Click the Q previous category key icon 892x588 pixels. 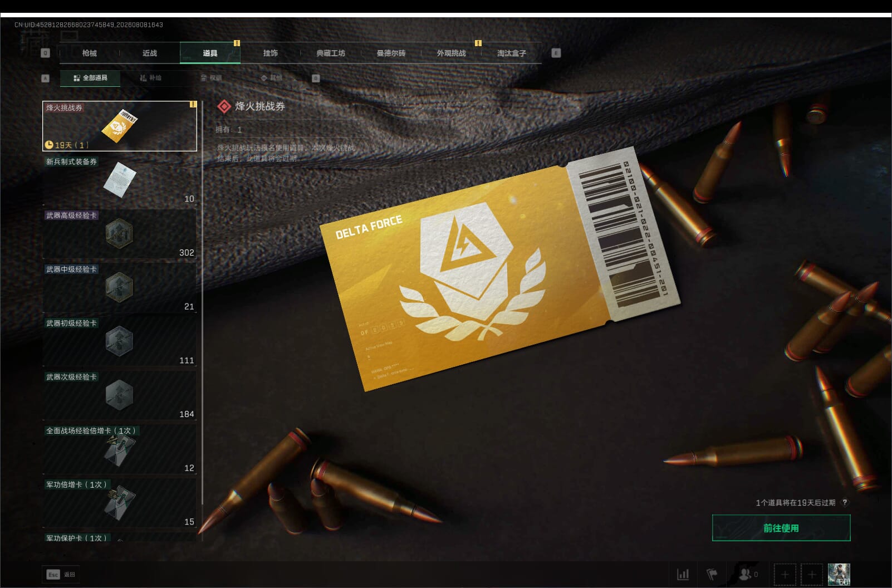coord(46,53)
